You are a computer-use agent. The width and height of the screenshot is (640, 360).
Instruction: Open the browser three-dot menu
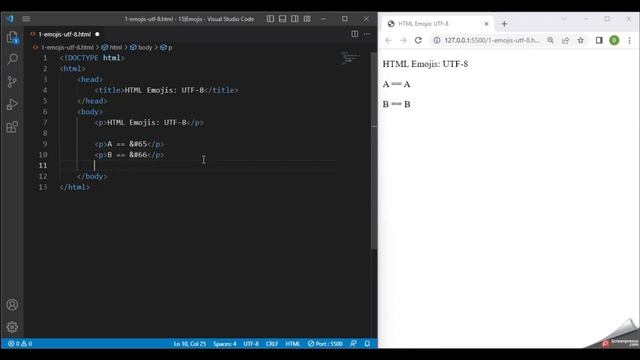click(x=629, y=40)
